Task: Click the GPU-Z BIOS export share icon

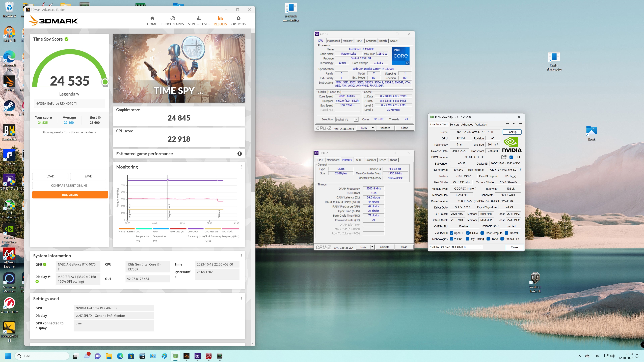Action: [504, 157]
